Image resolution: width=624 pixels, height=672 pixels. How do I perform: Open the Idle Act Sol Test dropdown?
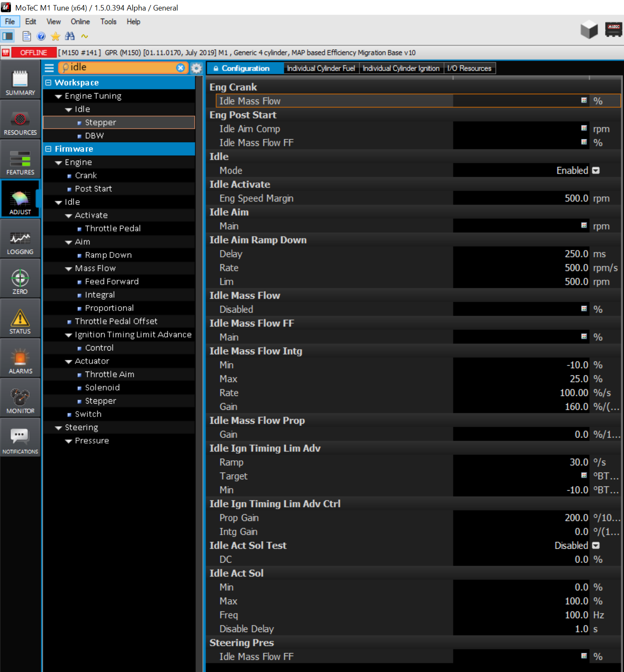tap(596, 545)
